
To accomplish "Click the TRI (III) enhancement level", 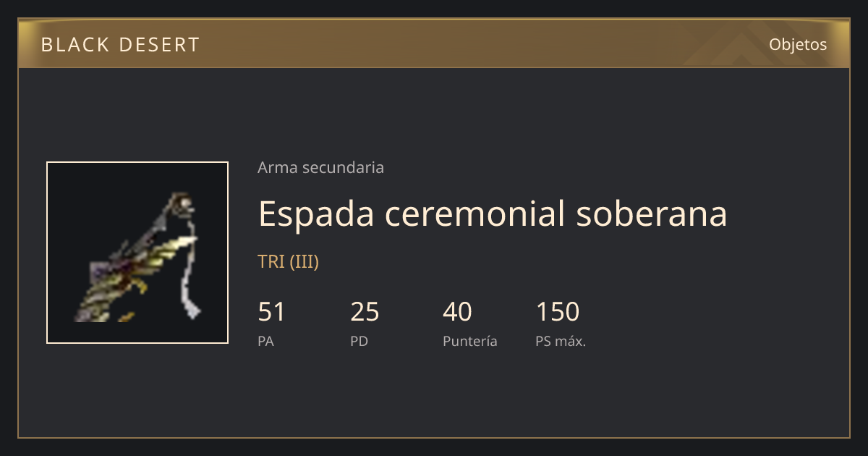I will 288,261.
